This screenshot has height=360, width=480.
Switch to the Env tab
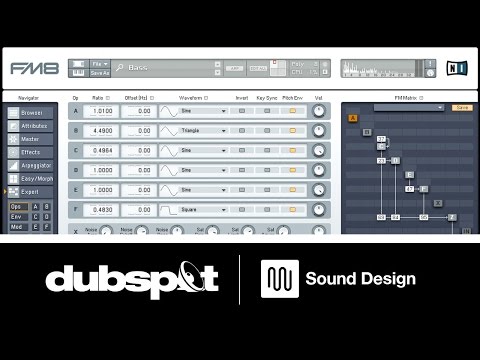[x=18, y=217]
